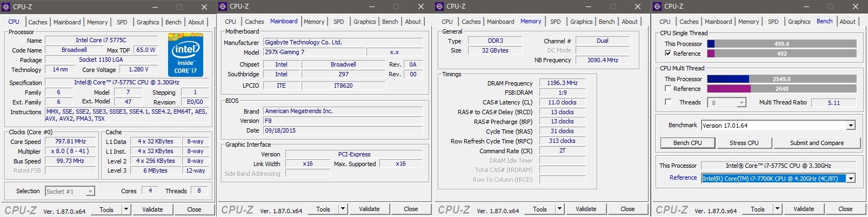Select Caches tab in Bench window

pos(689,22)
